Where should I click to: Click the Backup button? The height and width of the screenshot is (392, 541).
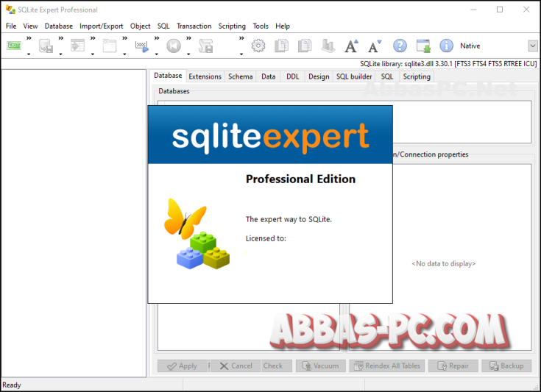(506, 366)
